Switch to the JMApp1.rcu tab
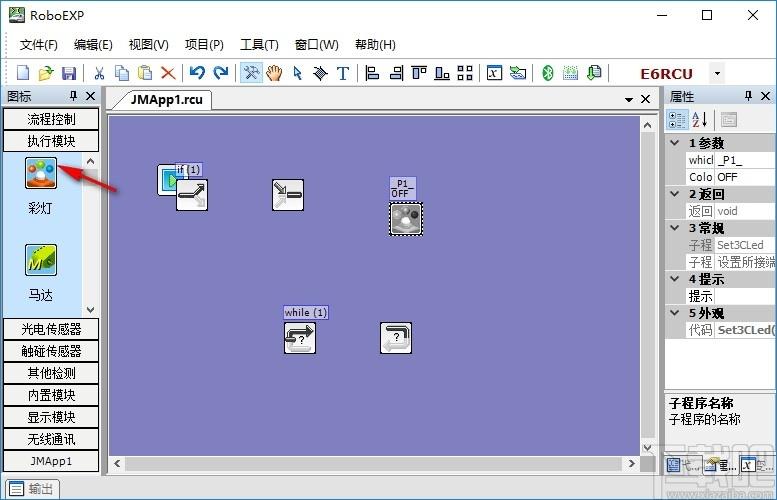Image resolution: width=777 pixels, height=500 pixels. [166, 100]
